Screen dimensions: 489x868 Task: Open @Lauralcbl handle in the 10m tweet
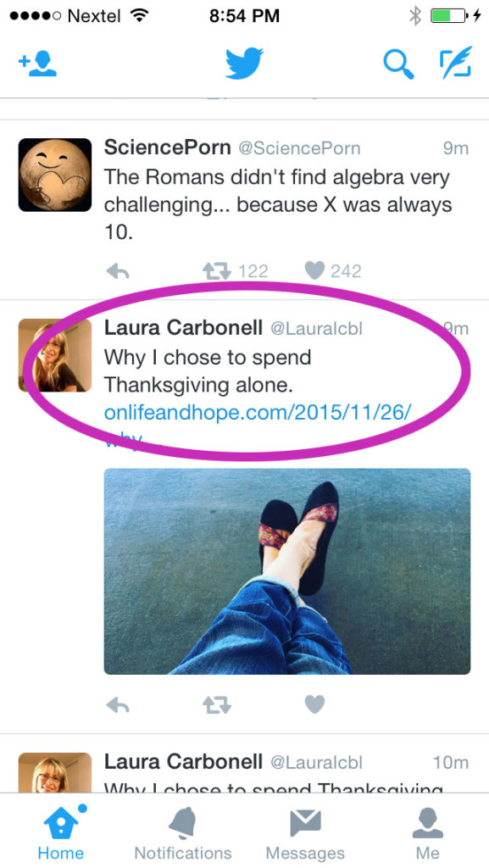pyautogui.click(x=316, y=762)
